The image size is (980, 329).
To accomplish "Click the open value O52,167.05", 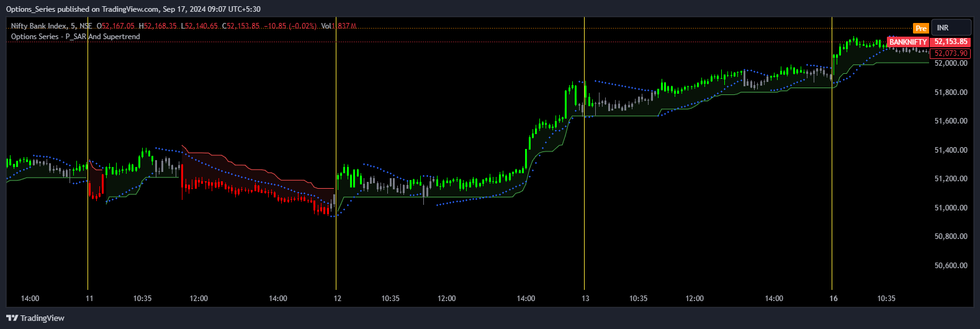I will (115, 26).
